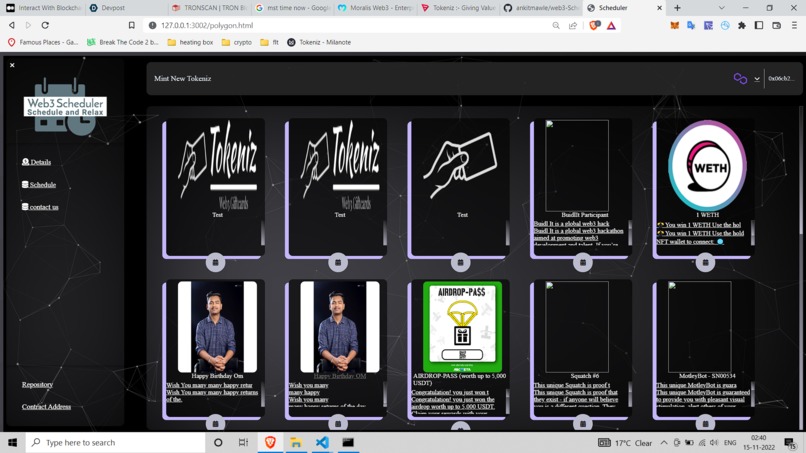Click the MotleyBot - SN00534 title

click(x=707, y=376)
